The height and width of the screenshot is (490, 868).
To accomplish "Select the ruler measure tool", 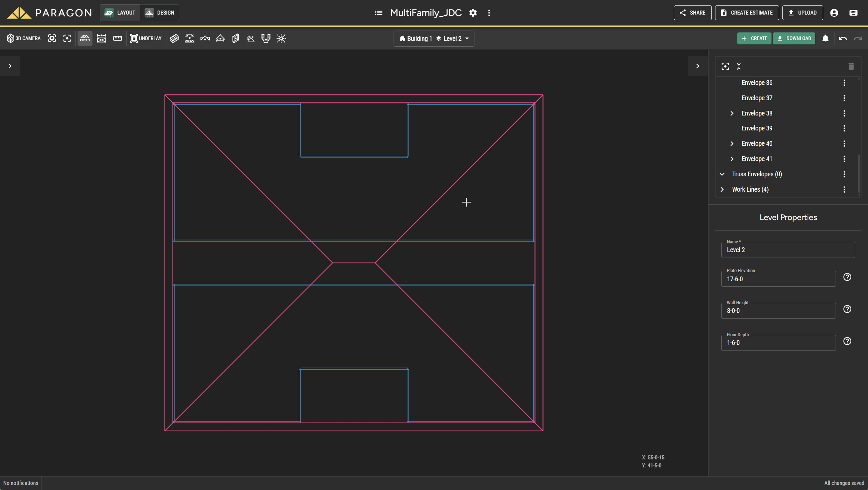I will coord(117,38).
